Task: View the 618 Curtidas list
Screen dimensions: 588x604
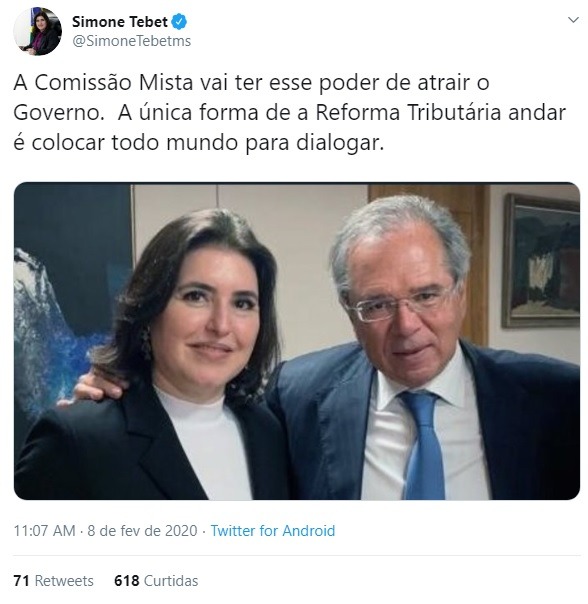Action: [156, 581]
